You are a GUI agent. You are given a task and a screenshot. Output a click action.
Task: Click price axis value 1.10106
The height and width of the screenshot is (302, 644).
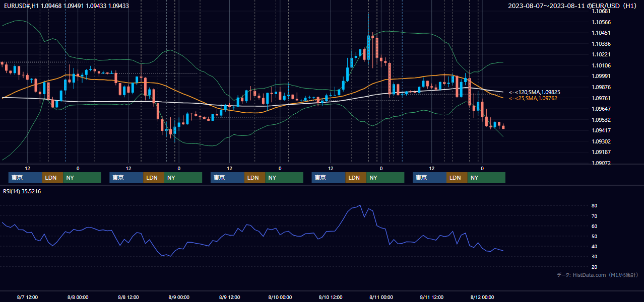(x=601, y=65)
